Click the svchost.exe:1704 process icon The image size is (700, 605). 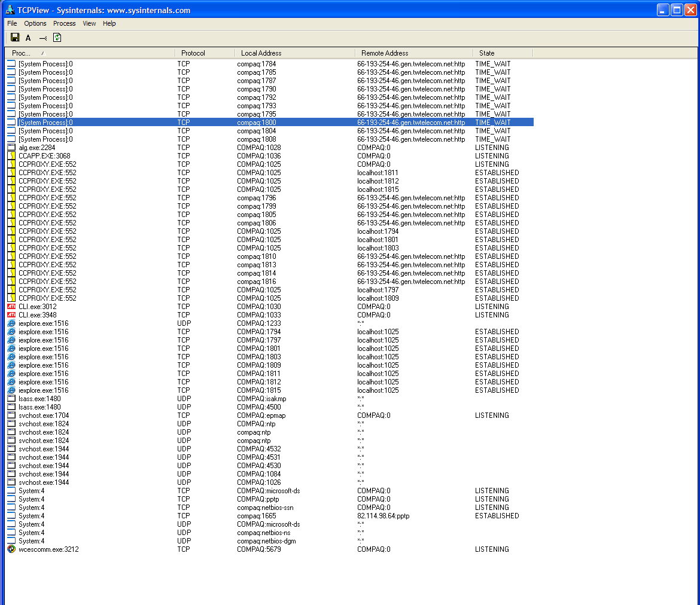11,415
